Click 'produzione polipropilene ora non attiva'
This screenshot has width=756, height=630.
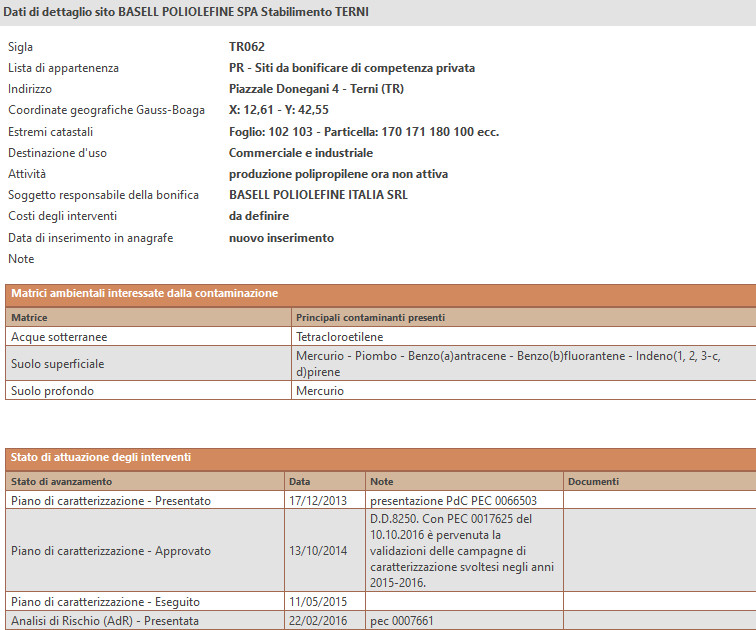(338, 174)
